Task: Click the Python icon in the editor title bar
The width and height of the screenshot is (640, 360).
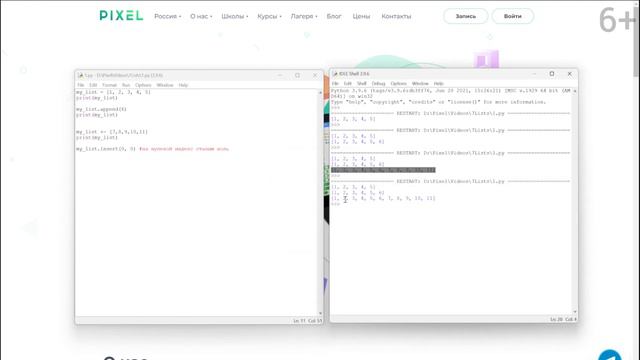Action: tap(80, 75)
